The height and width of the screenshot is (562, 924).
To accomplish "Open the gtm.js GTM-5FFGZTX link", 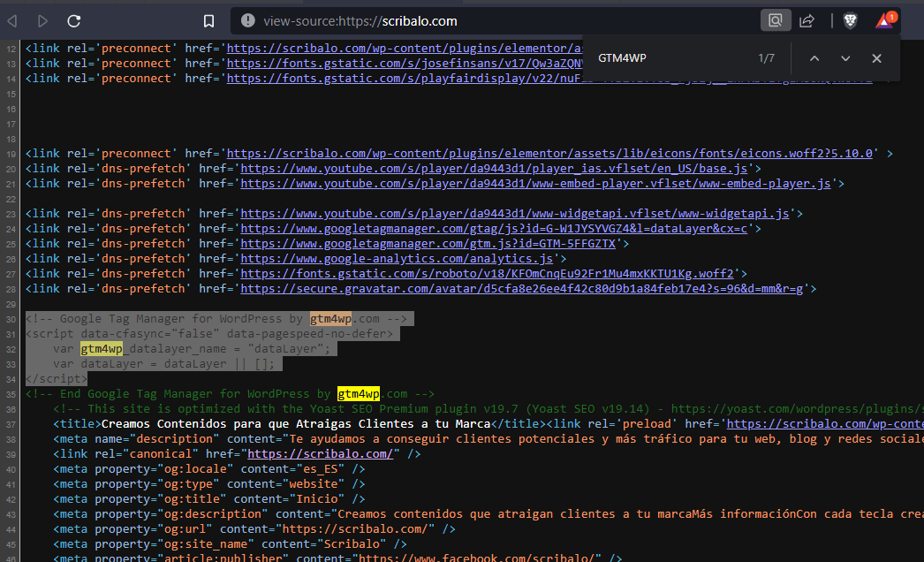I will pyautogui.click(x=428, y=244).
